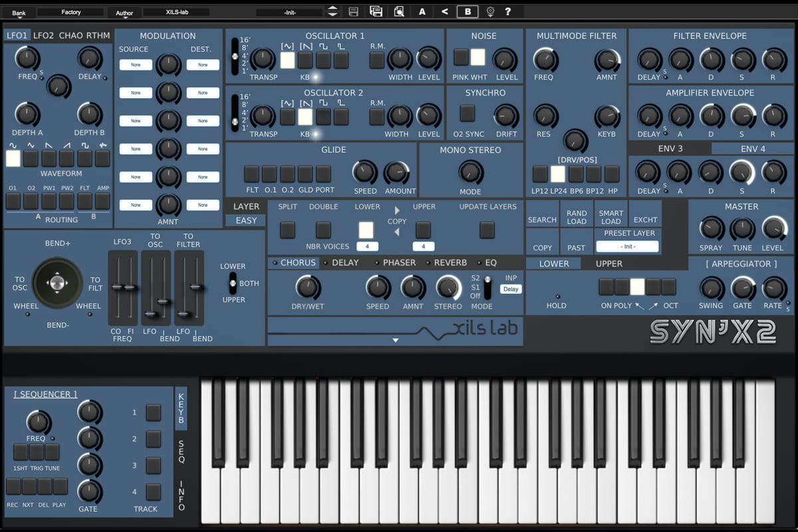Click the save preset disk icon
The height and width of the screenshot is (532, 798).
coord(354,11)
